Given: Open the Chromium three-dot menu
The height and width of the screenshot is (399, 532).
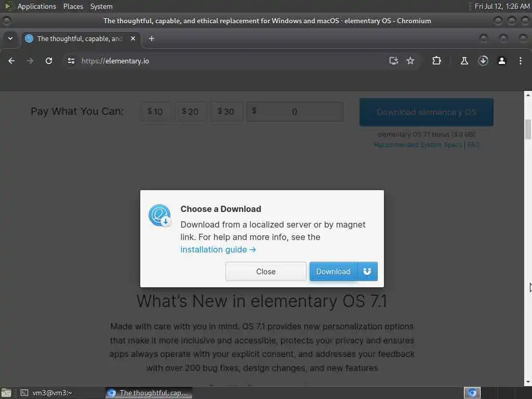Looking at the screenshot, I should click(x=521, y=61).
